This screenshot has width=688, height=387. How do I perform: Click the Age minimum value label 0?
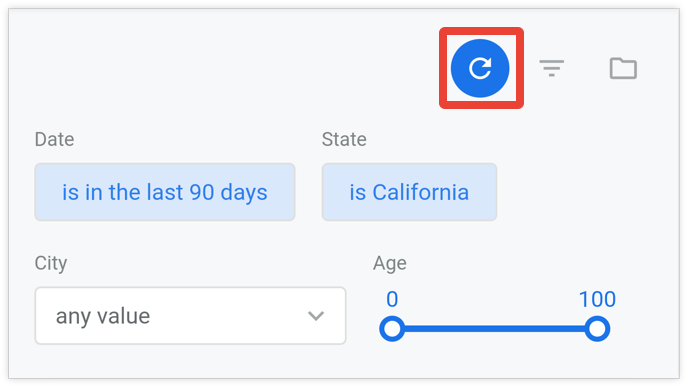point(392,299)
